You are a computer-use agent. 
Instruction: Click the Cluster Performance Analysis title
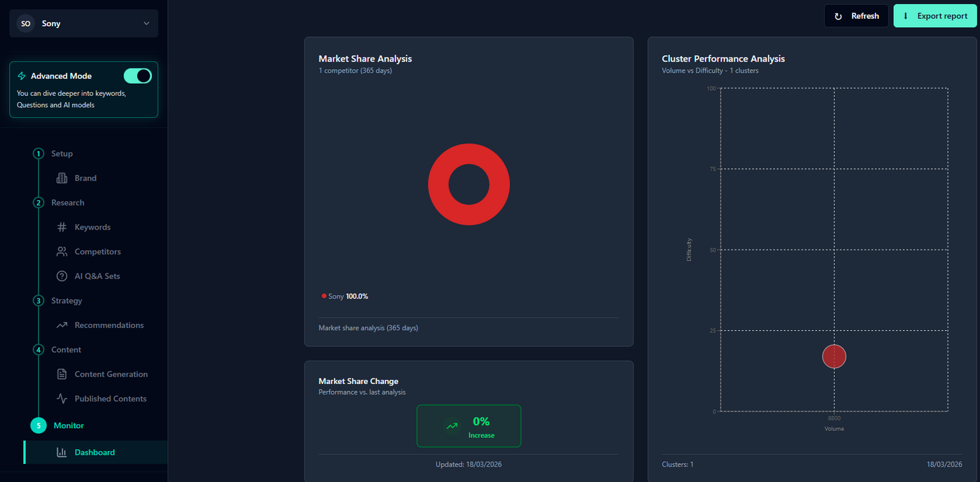pos(723,59)
